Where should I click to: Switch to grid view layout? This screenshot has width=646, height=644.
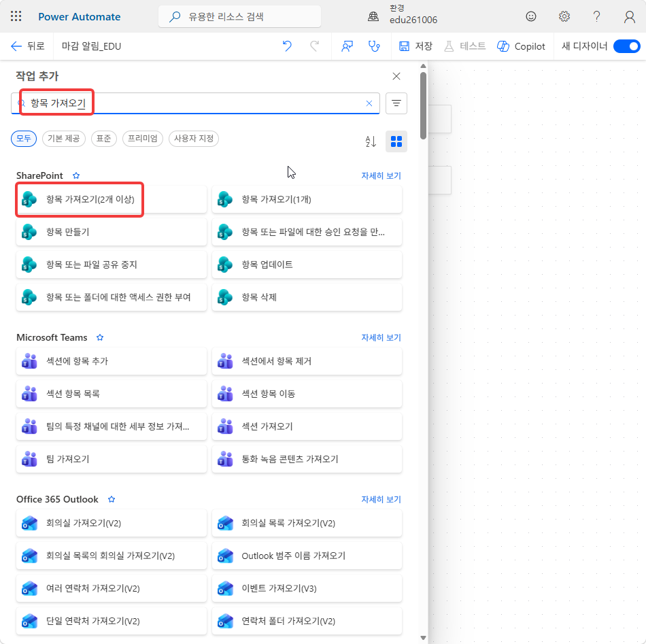click(x=396, y=141)
